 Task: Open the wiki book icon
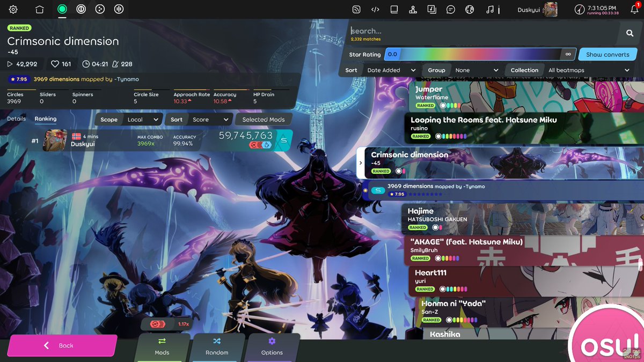point(394,9)
